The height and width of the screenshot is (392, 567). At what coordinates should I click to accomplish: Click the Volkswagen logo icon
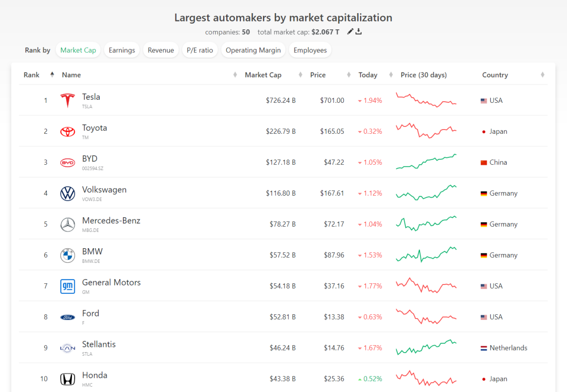click(68, 194)
